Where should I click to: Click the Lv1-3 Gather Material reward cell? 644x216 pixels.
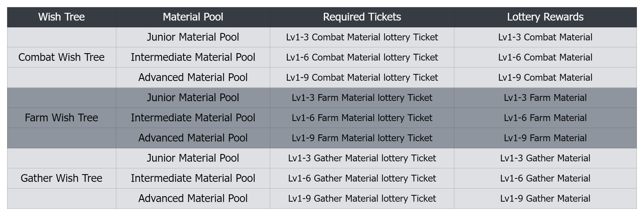[x=545, y=158]
